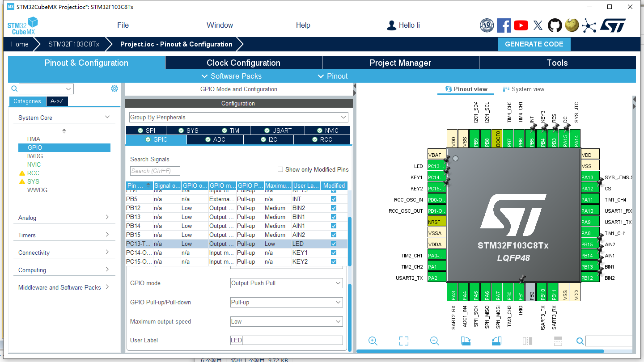Open the Maximum output speed dropdown
The width and height of the screenshot is (644, 362).
click(x=286, y=321)
